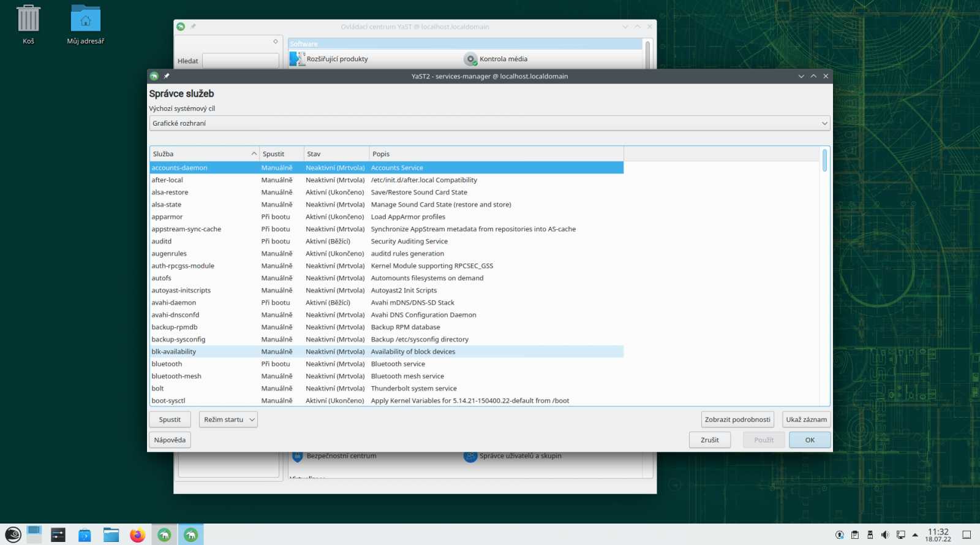Select the accounts-daemon service row
Viewport: 980px width, 545px height.
(x=386, y=167)
